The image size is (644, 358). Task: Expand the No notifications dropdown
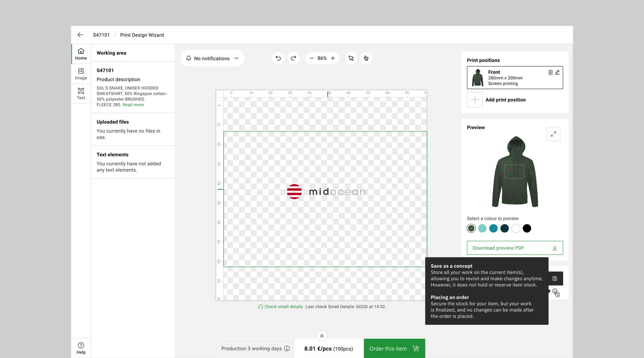click(x=213, y=58)
